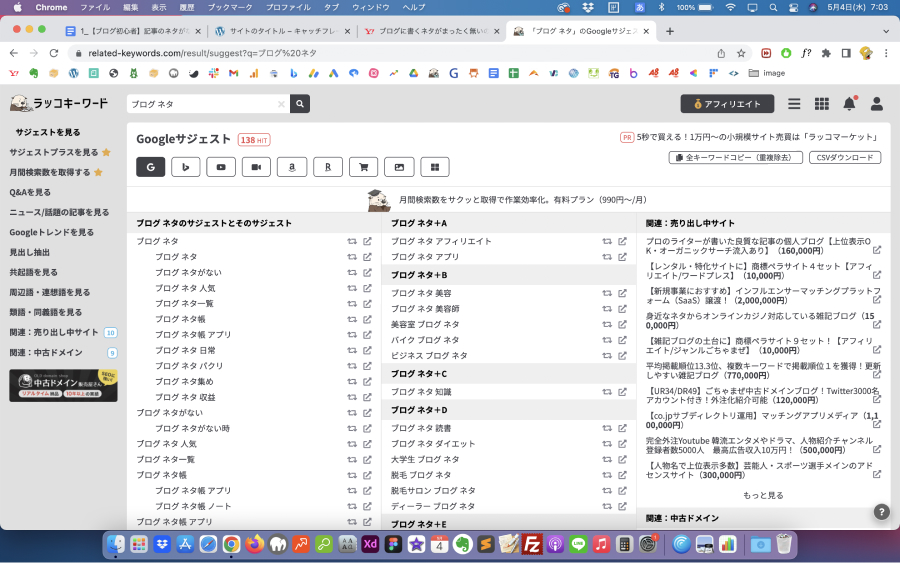Open the Chrome tab list chevron
This screenshot has height=563, width=900.
(886, 31)
